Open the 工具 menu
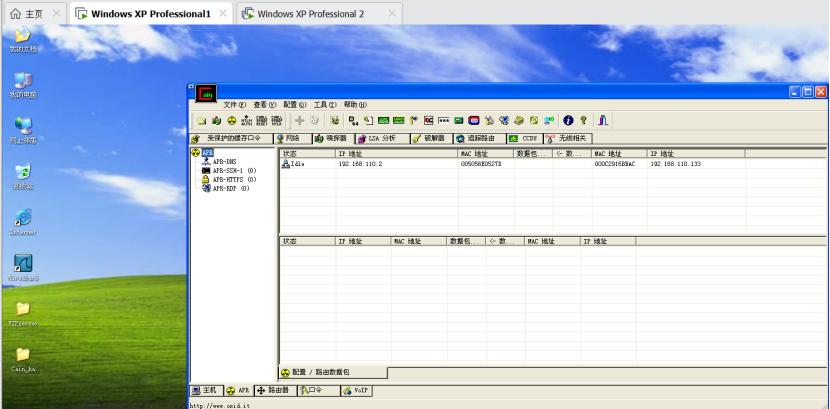 click(x=325, y=105)
